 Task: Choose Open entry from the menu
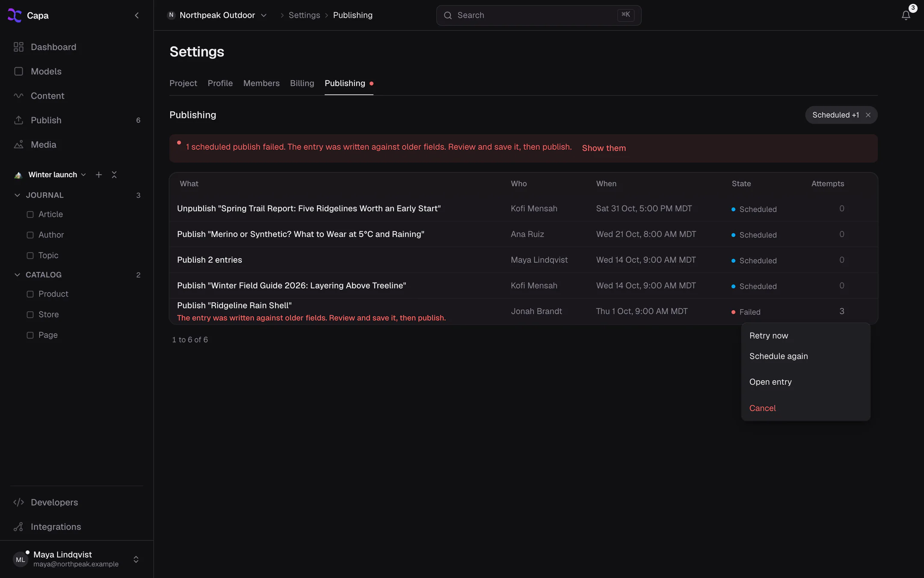point(806,382)
